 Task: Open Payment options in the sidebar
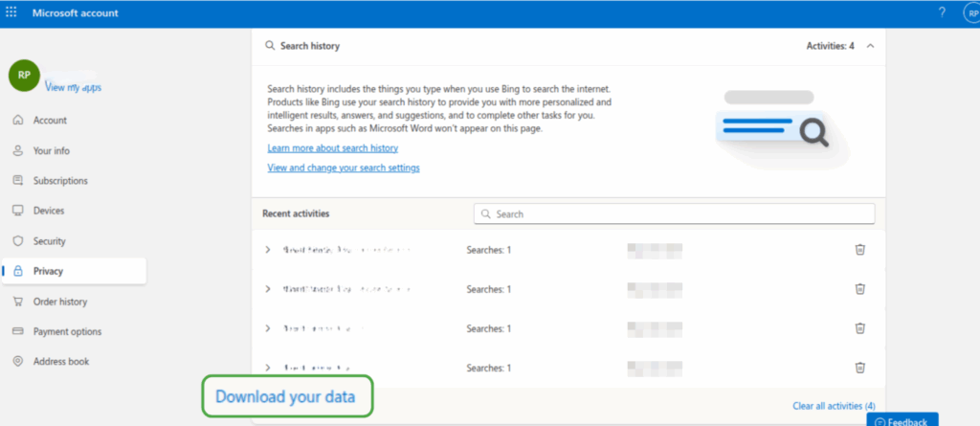pyautogui.click(x=67, y=331)
